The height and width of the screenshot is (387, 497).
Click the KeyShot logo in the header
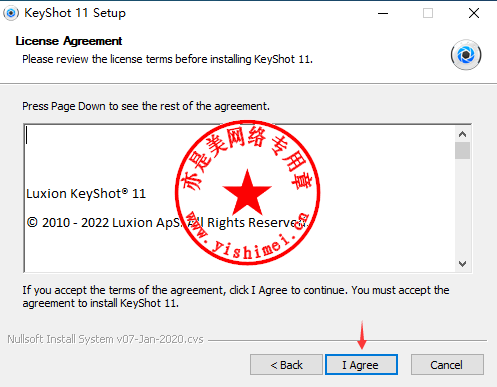[x=466, y=55]
